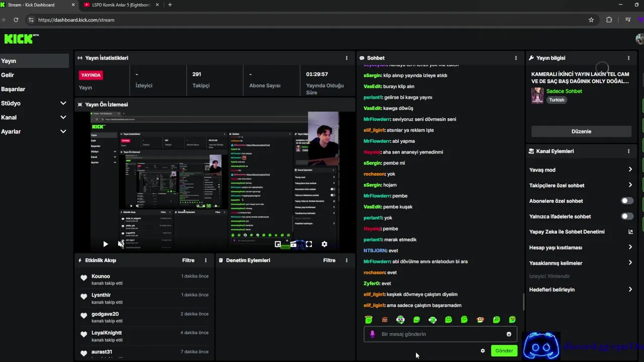
Task: Enter fullscreen on the stream preview
Action: coord(309,244)
